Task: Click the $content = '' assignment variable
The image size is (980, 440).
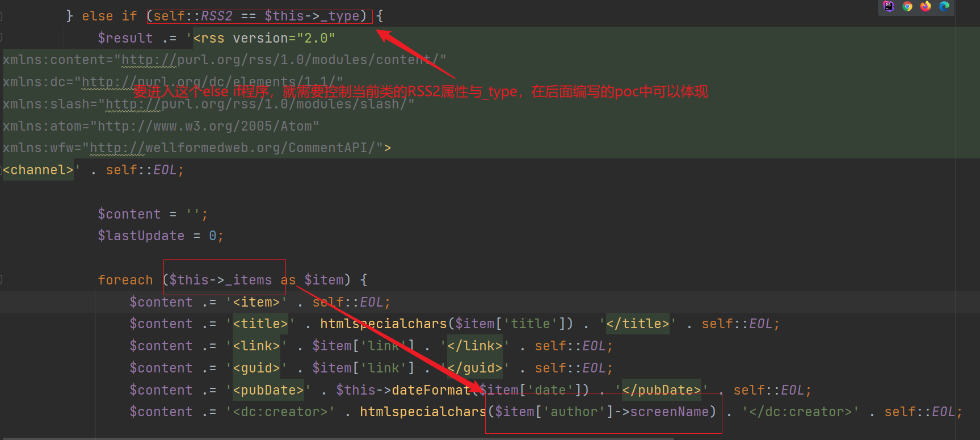Action: (x=129, y=214)
